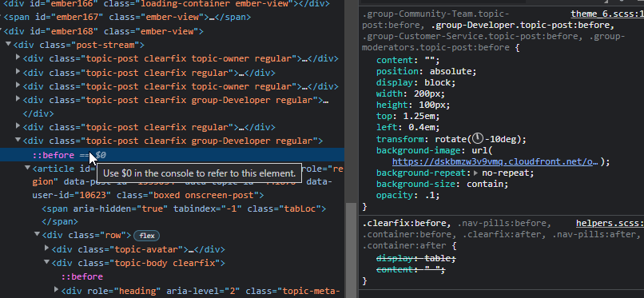Collapse the expanded group-Developer topic-post node
This screenshot has height=298, width=644.
(x=18, y=141)
